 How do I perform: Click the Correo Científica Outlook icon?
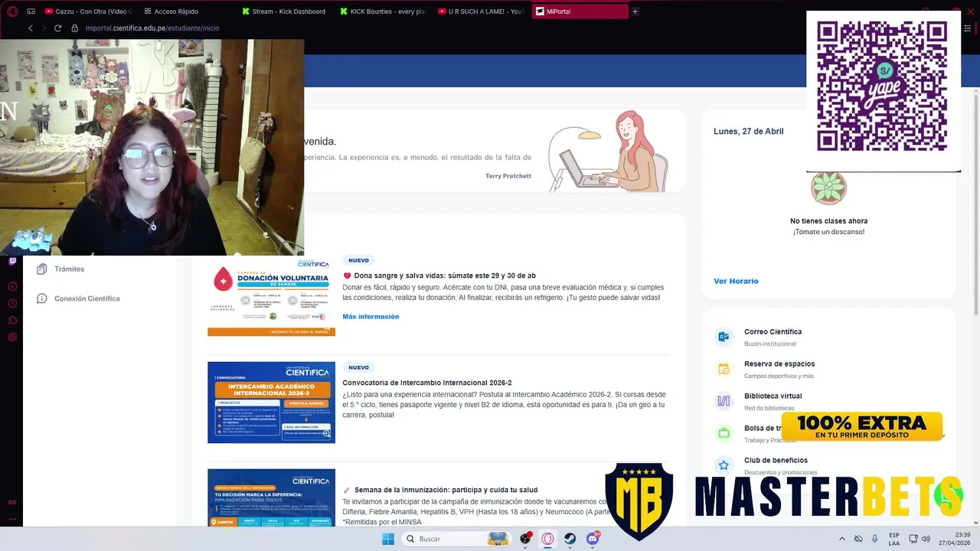pyautogui.click(x=724, y=337)
